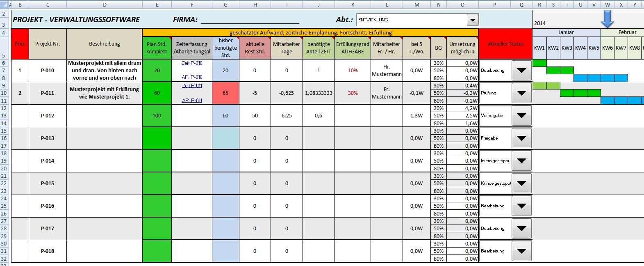Viewport: 644px width, 266px height.
Task: Open the Abt. ENTWICKLUNG dropdown arrow
Action: point(473,20)
